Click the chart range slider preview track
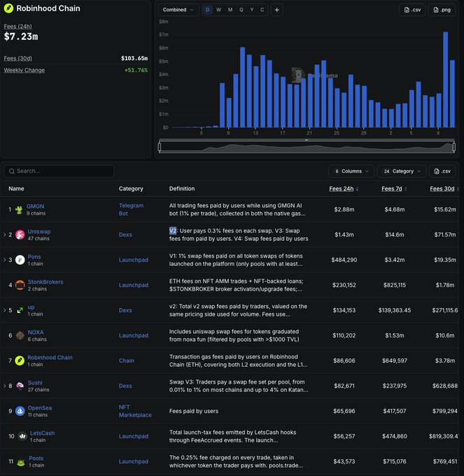Viewport: 464px width, 476px height. [307, 147]
